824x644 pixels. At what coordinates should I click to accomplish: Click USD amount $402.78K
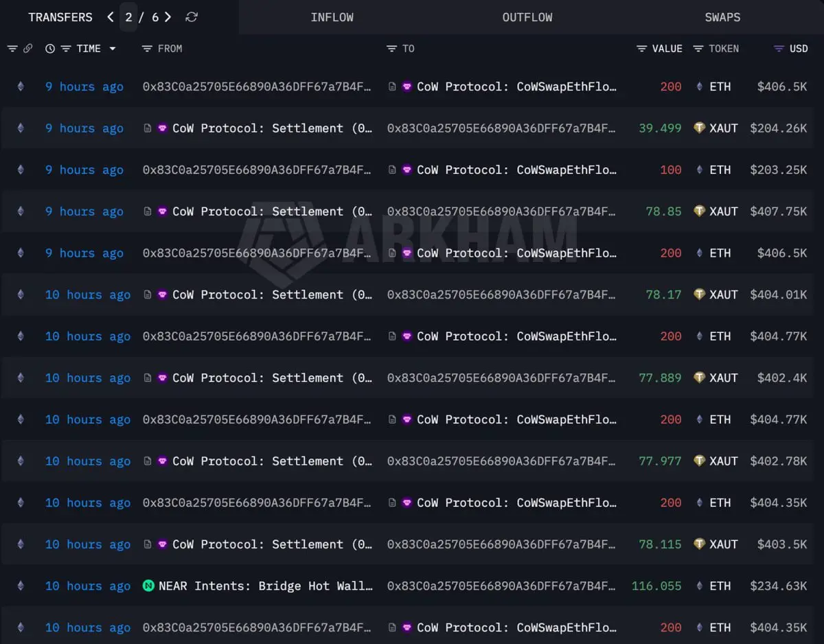click(779, 461)
